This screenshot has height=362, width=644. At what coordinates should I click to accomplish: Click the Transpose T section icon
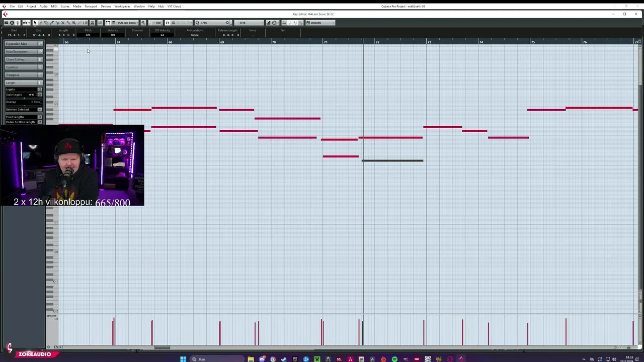(40, 75)
